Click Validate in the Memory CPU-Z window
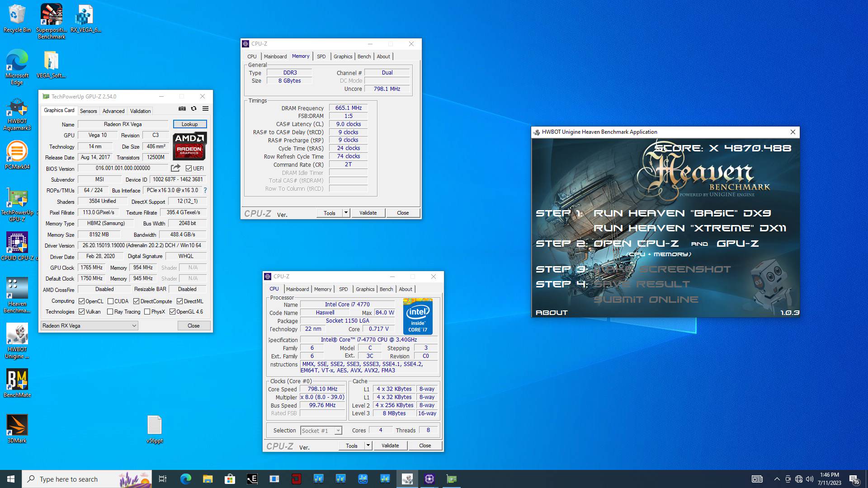This screenshot has height=488, width=868. click(368, 213)
